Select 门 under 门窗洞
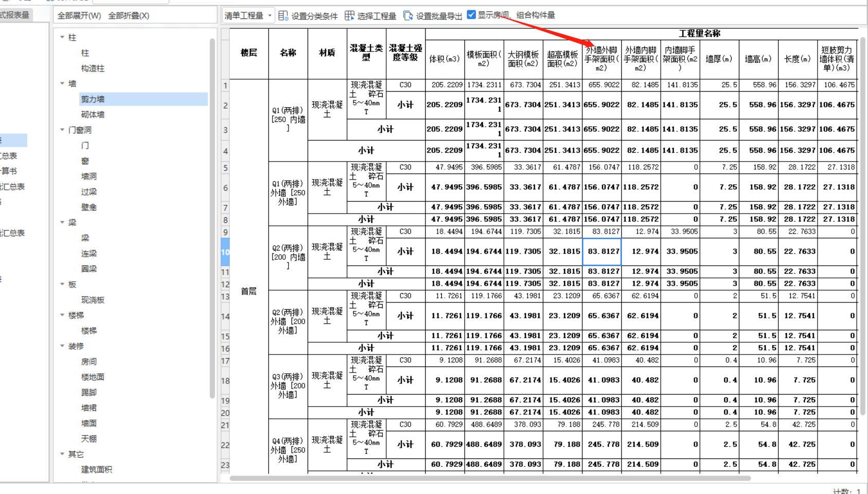 tap(85, 145)
